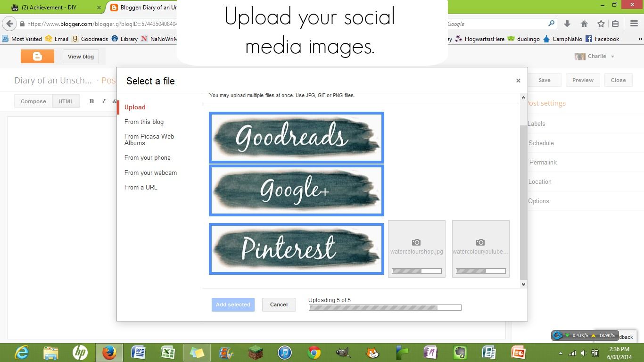Expand the bookmarks overflow chevron
Viewport: 644px width, 362px height.
click(640, 39)
